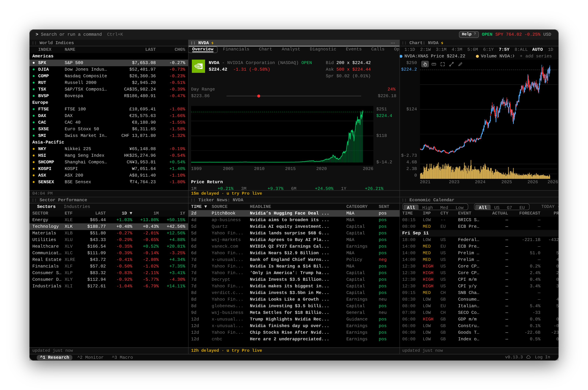Image resolution: width=588 pixels, height=390 pixels.
Task: Set chart range to 8:ALL
Action: point(521,49)
